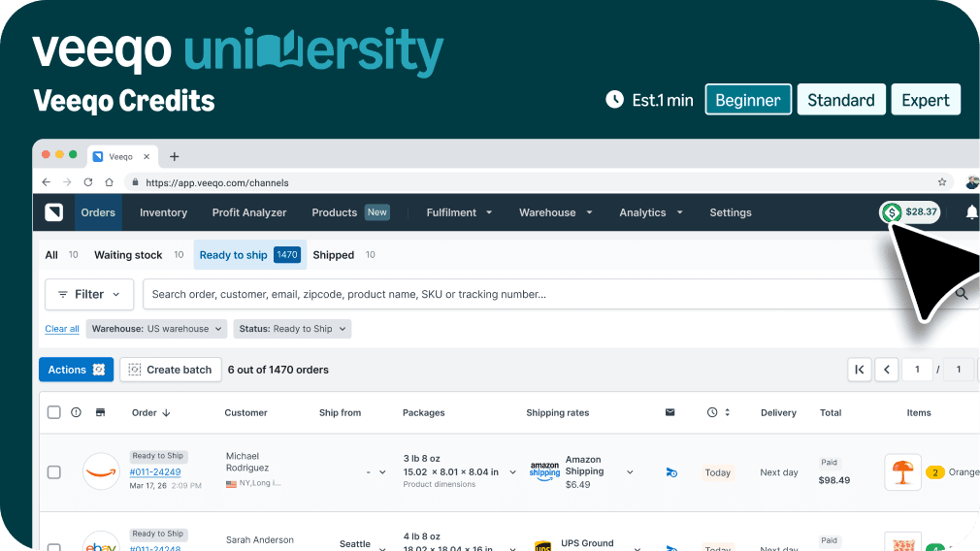This screenshot has width=980, height=551.
Task: Click the 6 out of 1470 orders text
Action: click(x=278, y=370)
